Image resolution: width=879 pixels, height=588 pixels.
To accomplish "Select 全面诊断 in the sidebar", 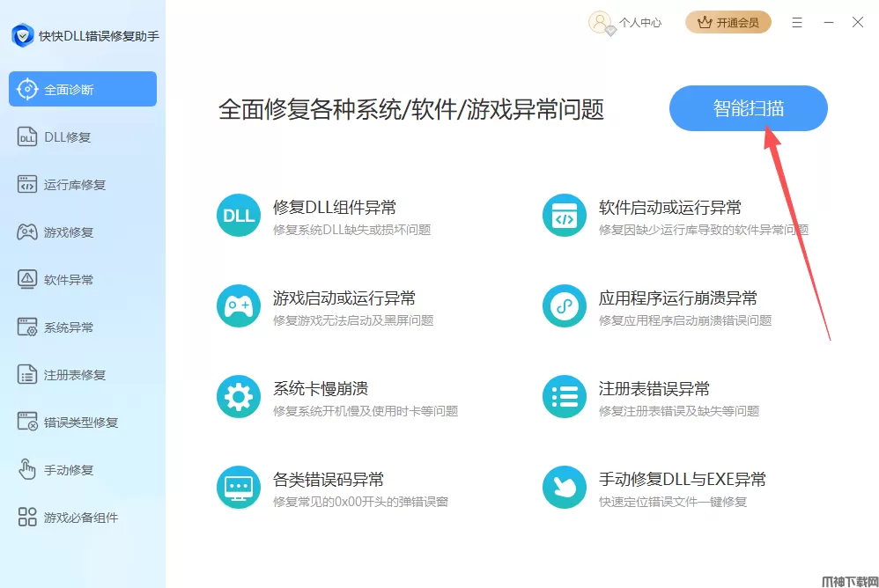I will [x=83, y=90].
